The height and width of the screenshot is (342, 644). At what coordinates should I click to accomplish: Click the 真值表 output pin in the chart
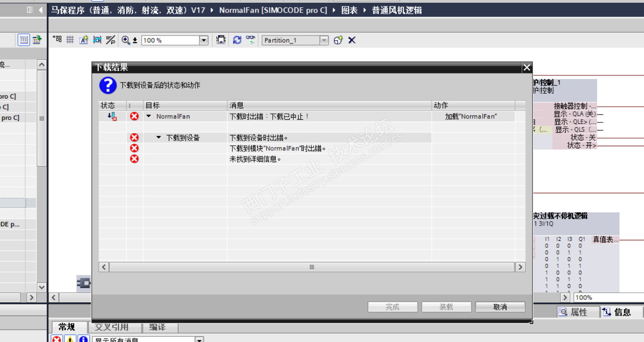(606, 240)
